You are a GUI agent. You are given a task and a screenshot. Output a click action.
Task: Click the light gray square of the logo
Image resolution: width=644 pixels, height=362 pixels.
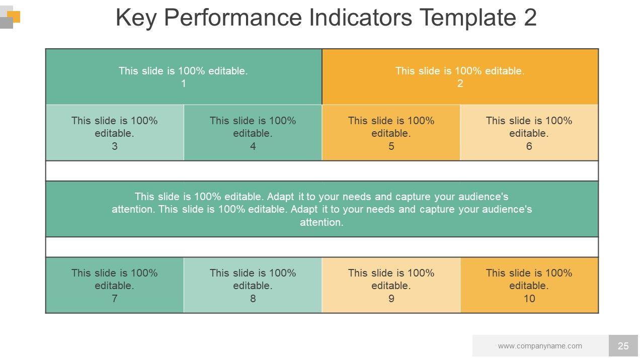5,10
